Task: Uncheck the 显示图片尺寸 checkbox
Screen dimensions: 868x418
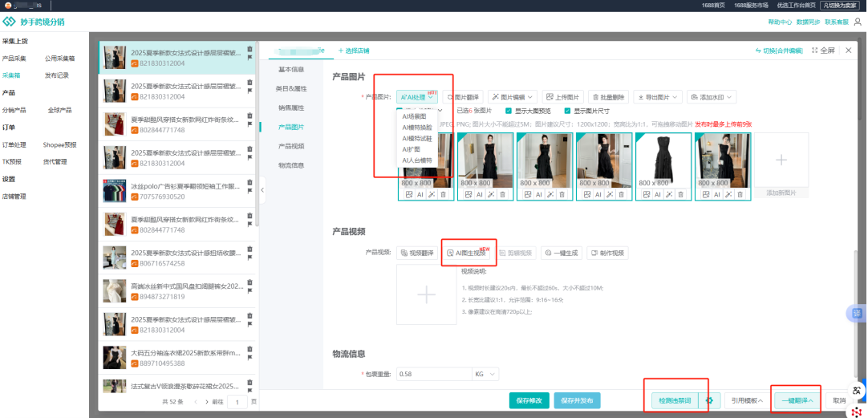Action: point(568,111)
